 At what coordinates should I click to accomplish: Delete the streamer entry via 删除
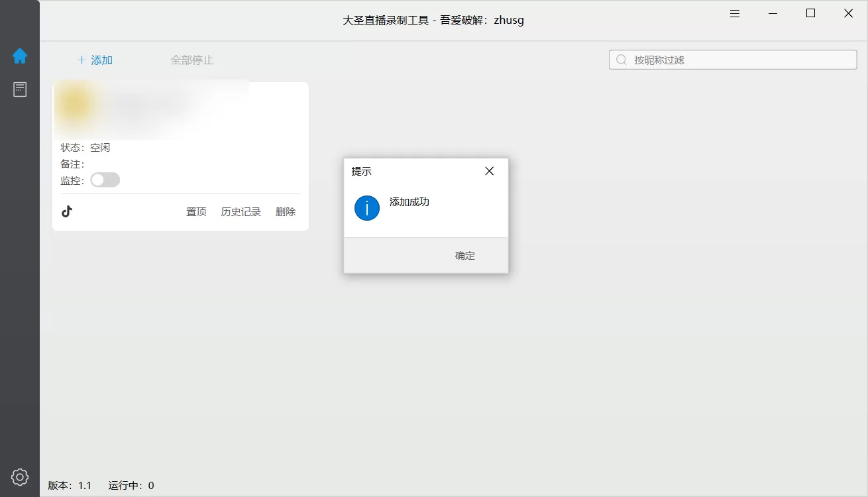(x=285, y=211)
